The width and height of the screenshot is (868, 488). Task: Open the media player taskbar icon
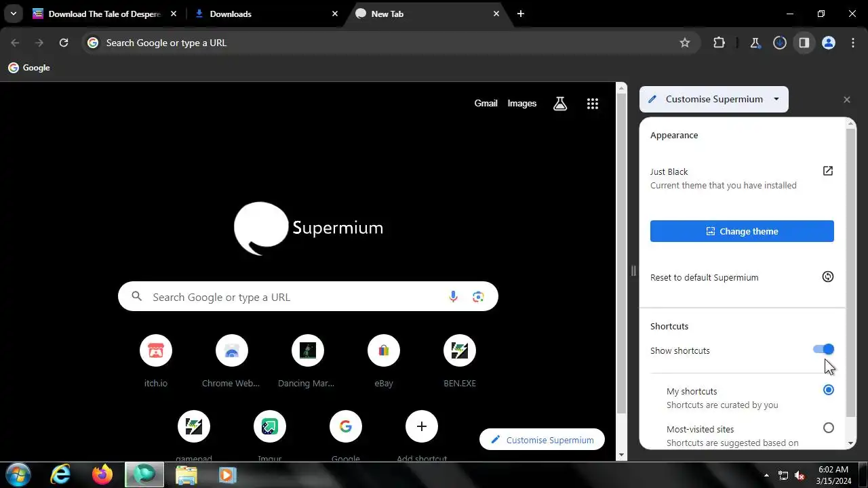[x=227, y=475]
